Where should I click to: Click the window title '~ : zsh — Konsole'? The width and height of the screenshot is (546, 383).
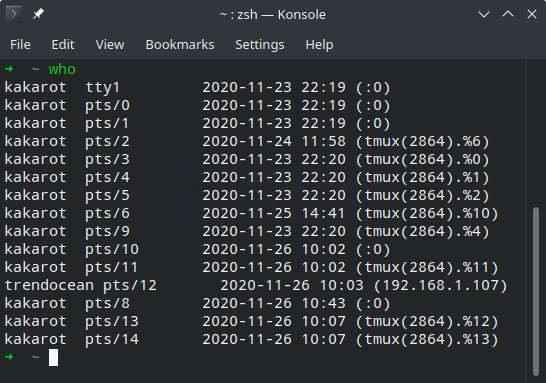point(273,15)
